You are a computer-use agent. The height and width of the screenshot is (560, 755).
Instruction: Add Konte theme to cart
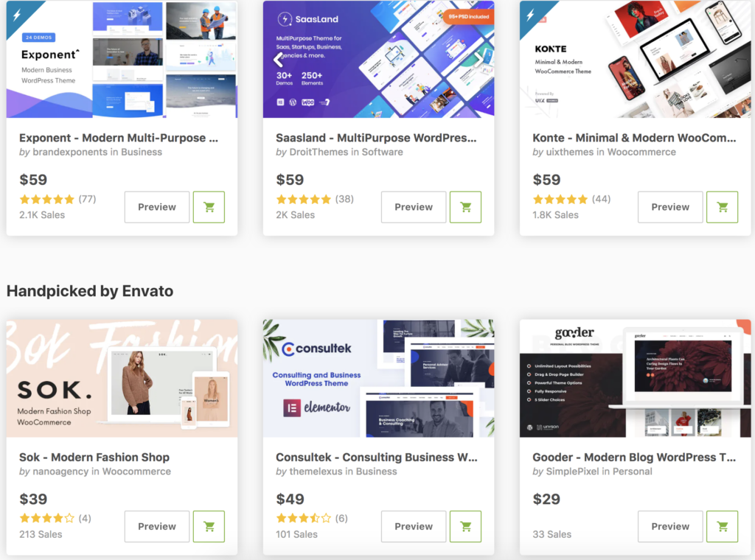(722, 207)
